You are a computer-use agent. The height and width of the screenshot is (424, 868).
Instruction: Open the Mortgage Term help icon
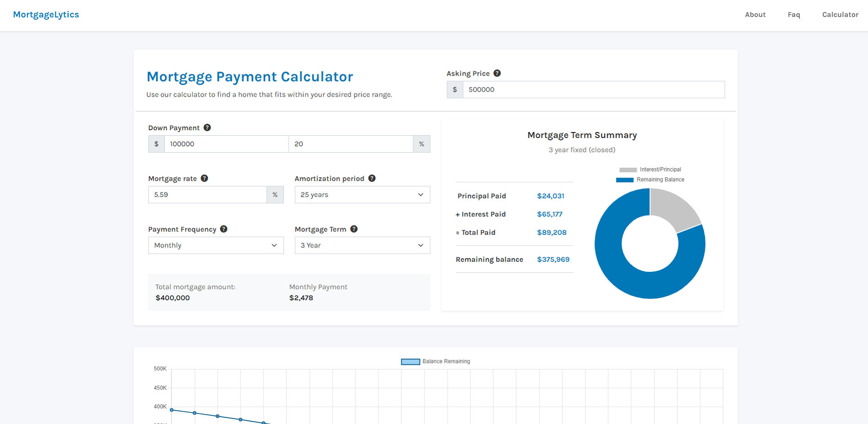[354, 229]
